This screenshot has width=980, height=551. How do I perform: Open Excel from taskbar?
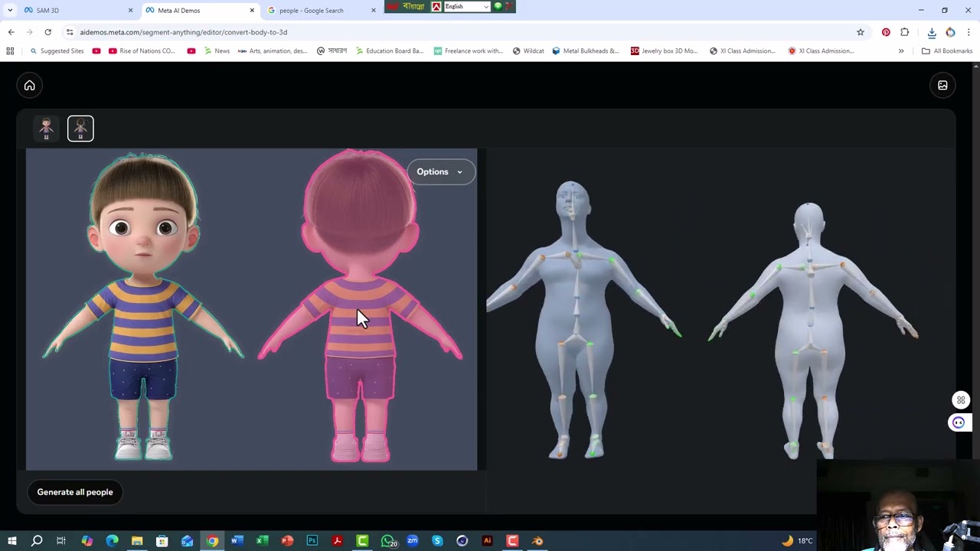pyautogui.click(x=262, y=541)
